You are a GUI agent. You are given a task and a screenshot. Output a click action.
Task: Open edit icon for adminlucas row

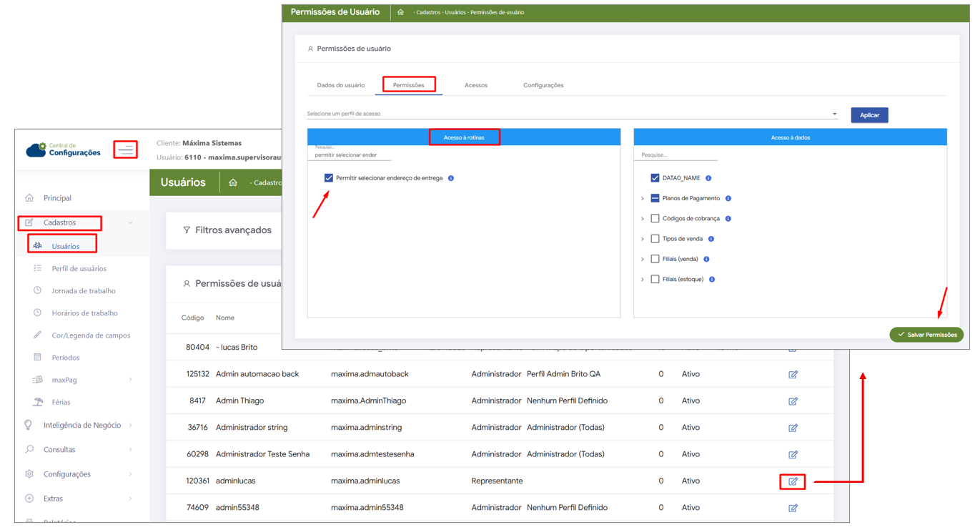pos(793,481)
